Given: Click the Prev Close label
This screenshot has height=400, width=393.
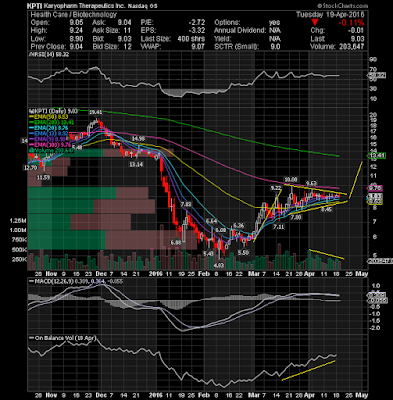Looking at the screenshot, I should tap(48, 47).
